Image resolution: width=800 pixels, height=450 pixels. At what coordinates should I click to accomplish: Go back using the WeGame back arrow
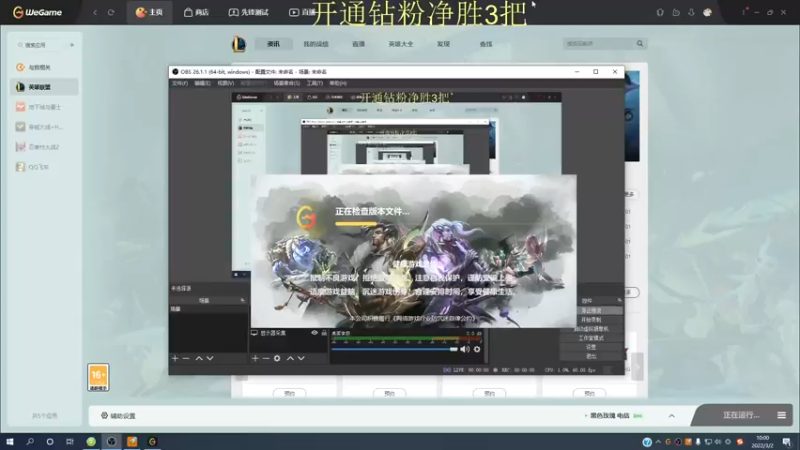tap(95, 12)
